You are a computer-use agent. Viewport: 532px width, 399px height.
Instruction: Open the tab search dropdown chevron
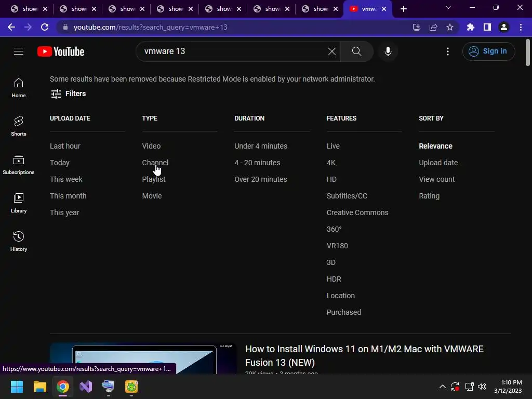(448, 7)
